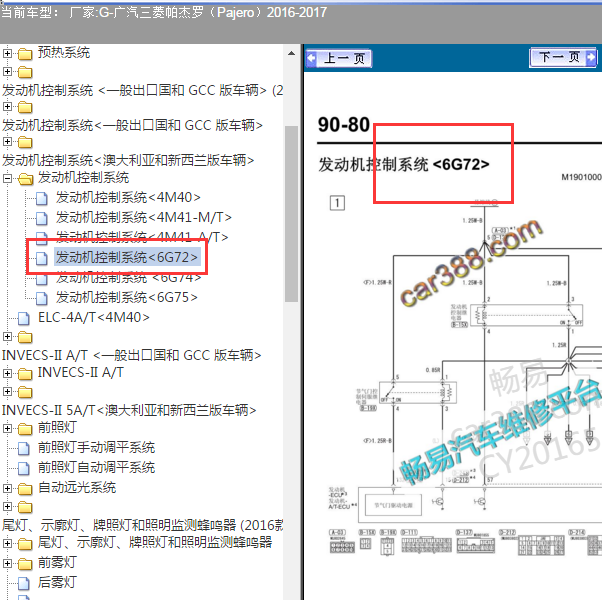This screenshot has height=600, width=602.
Task: Select 发动机控制系统<4M40> document
Action: click(x=128, y=197)
